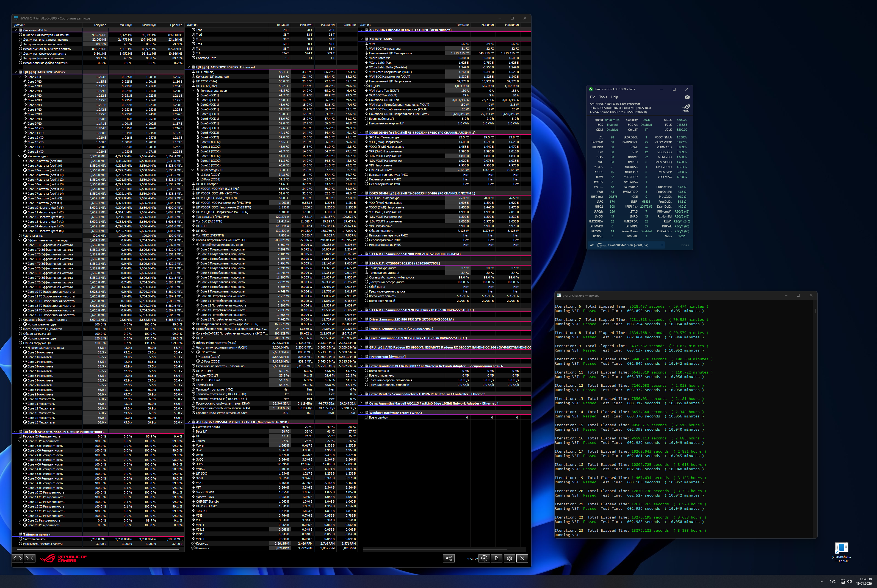Collapse the Core VIDs tree group
Image resolution: width=877 pixels, height=588 pixels.
pos(20,77)
